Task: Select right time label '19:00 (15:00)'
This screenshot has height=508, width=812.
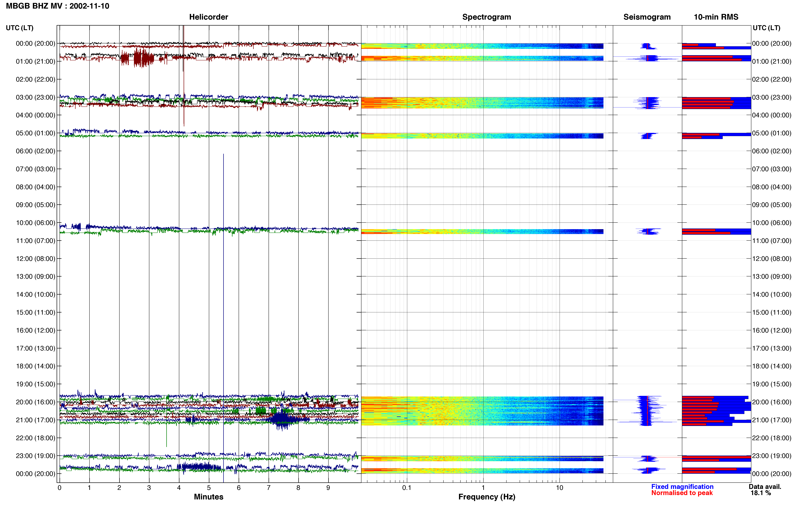Action: 772,384
